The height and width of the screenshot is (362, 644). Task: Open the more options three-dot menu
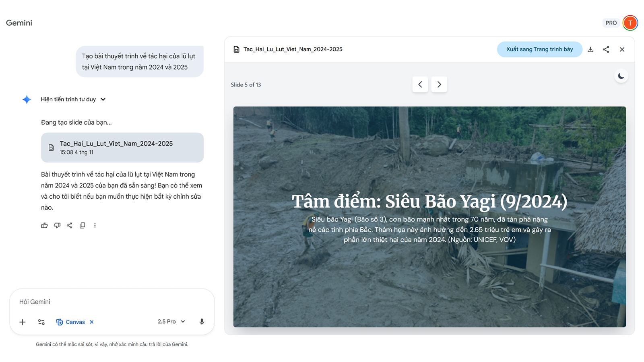[x=95, y=226]
